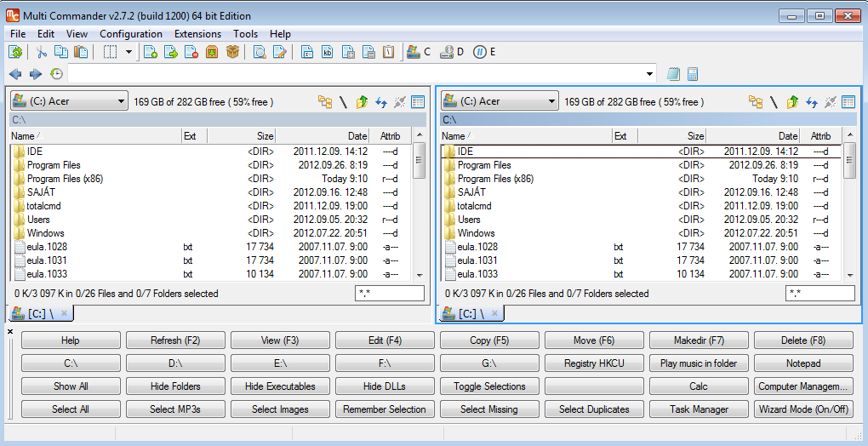Click the Copy icon in main toolbar
Screen dimensions: 868x446
tap(61, 52)
